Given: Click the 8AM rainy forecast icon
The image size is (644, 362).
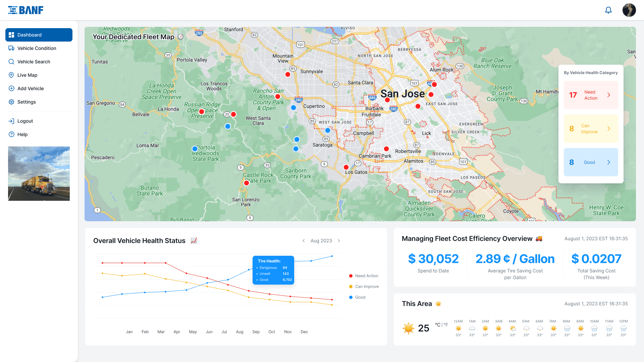Looking at the screenshot, I should 567,328.
